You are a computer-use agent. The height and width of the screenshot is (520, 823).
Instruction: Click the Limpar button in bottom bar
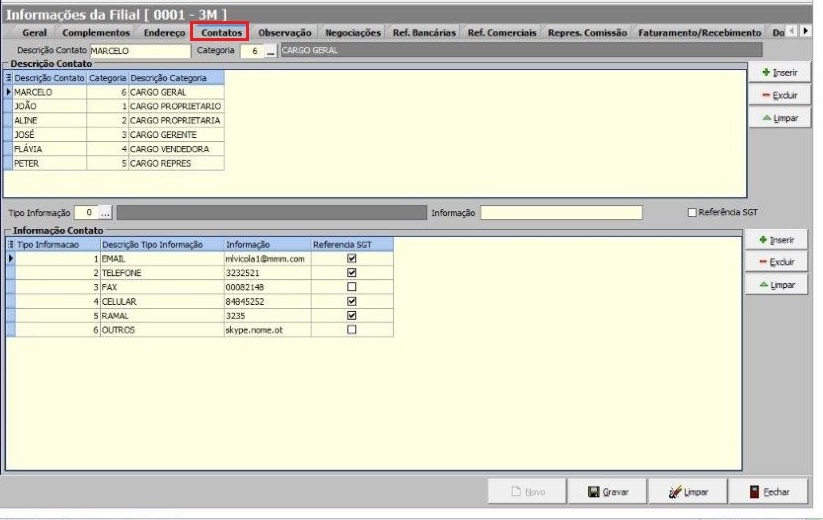pos(690,492)
